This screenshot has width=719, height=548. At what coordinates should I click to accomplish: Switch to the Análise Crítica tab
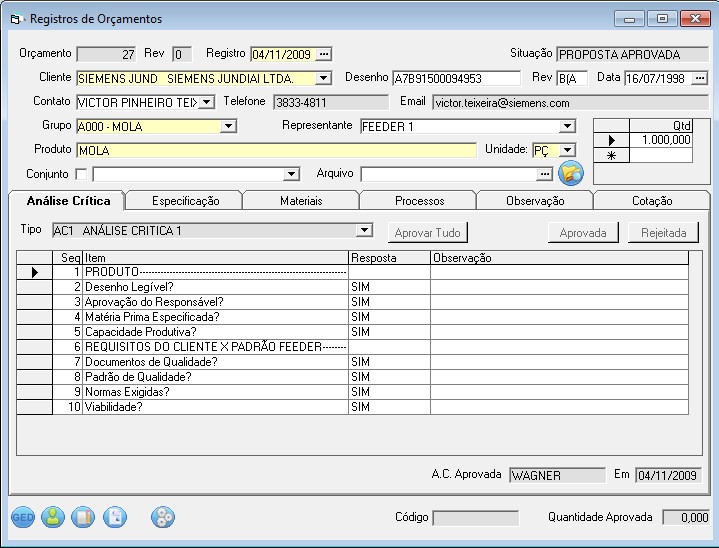coord(68,201)
